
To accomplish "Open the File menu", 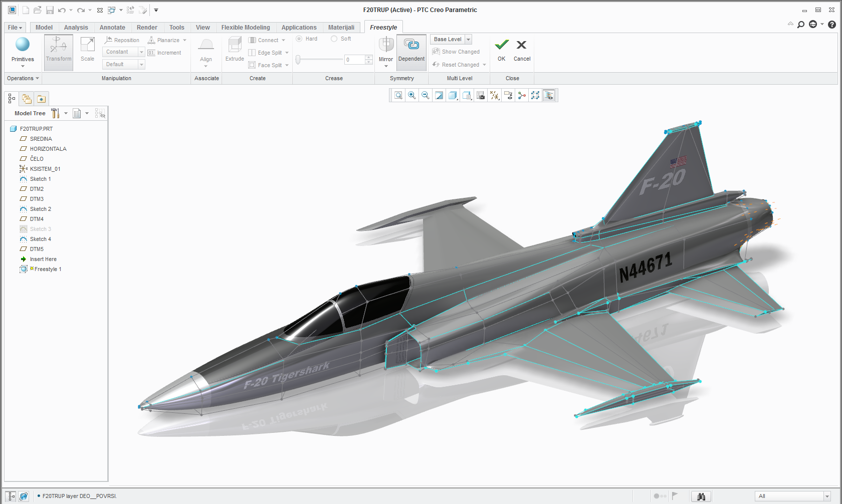I will [15, 28].
